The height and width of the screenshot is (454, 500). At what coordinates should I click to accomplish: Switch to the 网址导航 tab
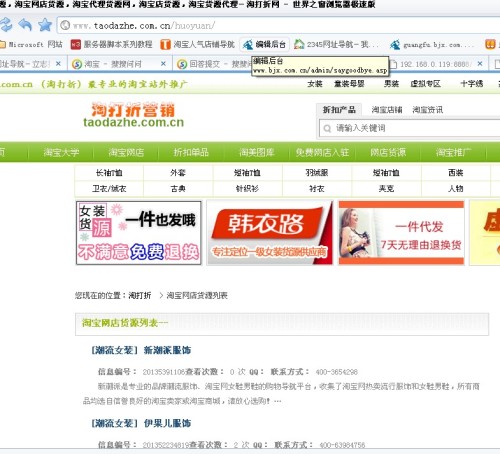(x=25, y=64)
